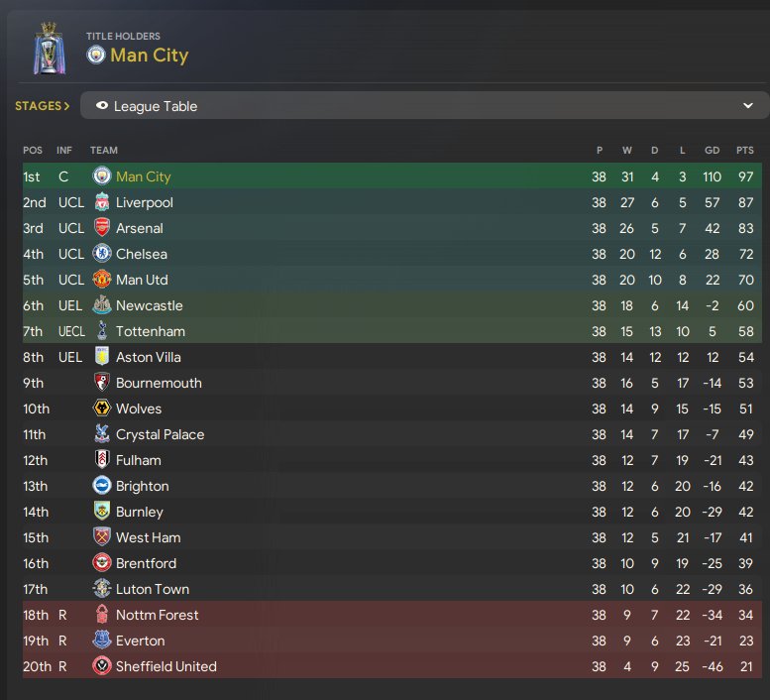Select the Nottm Forest relegation row
The width and height of the screenshot is (770, 700).
[392, 615]
